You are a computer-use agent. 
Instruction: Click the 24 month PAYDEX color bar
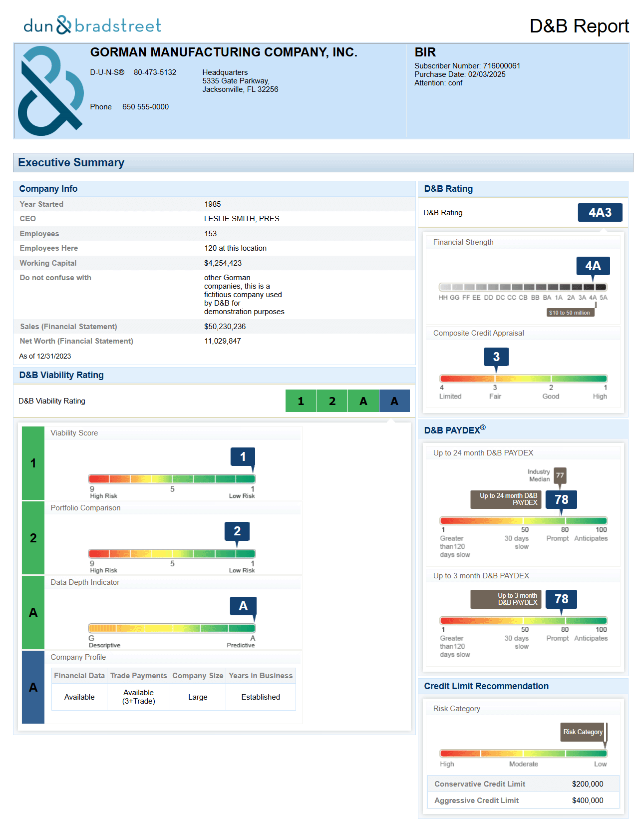coord(523,521)
